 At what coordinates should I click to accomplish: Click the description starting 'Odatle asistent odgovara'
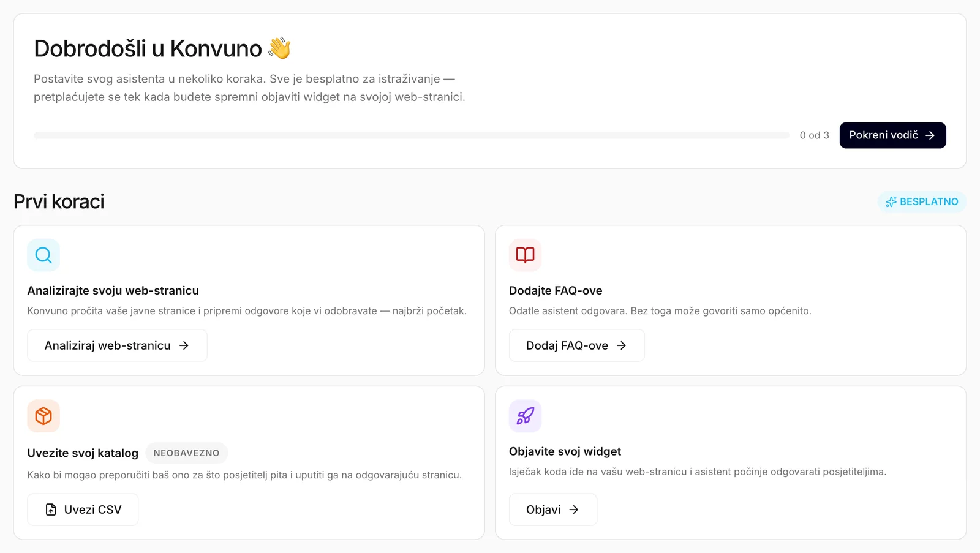coord(660,311)
